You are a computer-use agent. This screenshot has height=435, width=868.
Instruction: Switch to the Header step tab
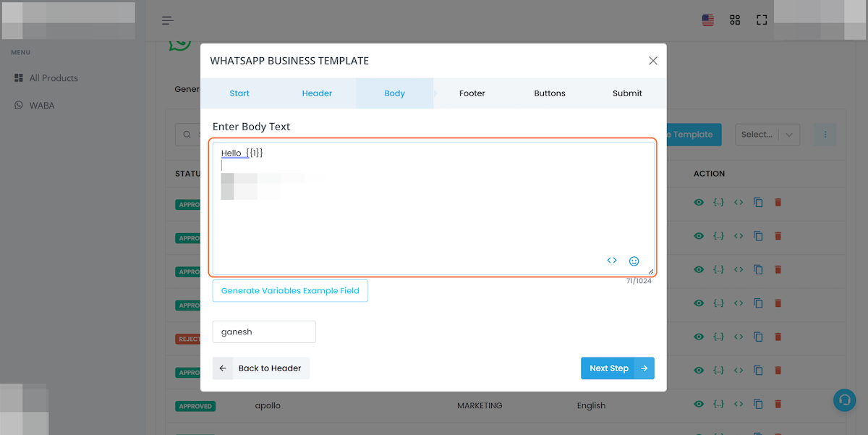[x=317, y=93]
